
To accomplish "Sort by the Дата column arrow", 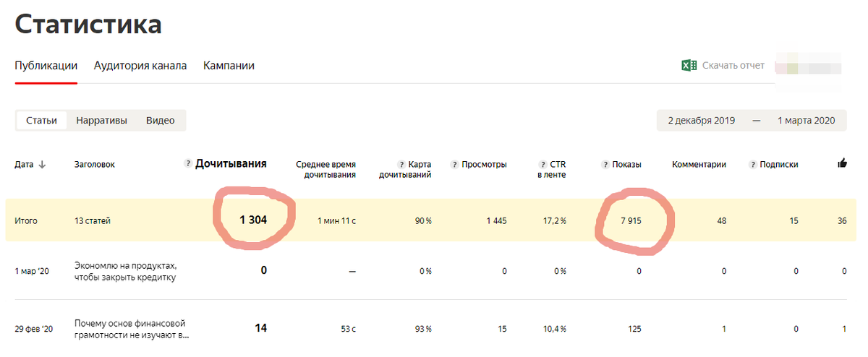I will [x=42, y=165].
